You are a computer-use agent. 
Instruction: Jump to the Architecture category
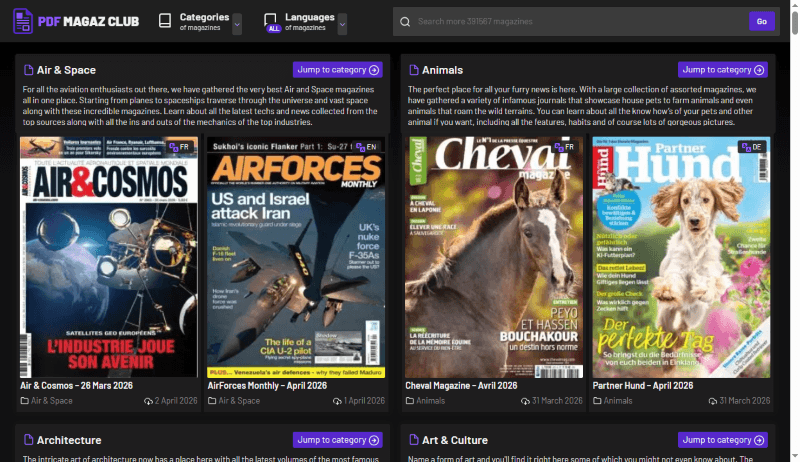[x=338, y=440]
